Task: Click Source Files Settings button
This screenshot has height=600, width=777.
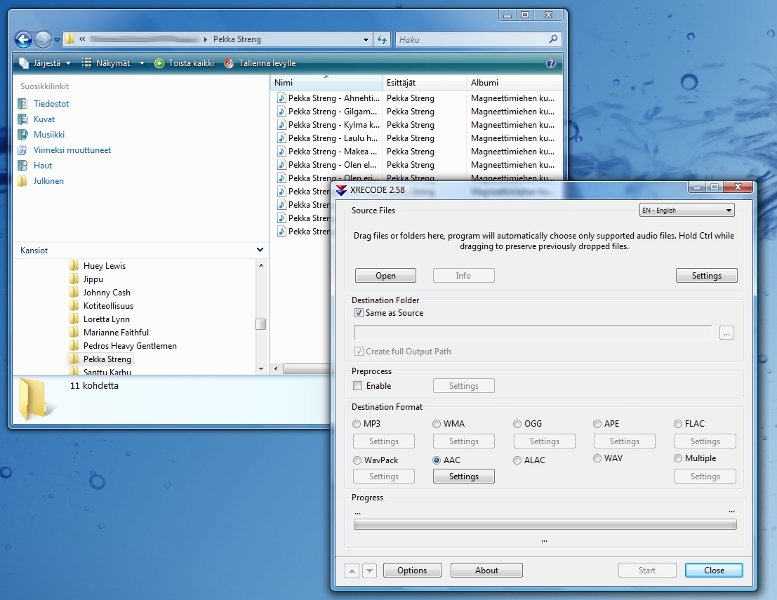Action: (707, 275)
